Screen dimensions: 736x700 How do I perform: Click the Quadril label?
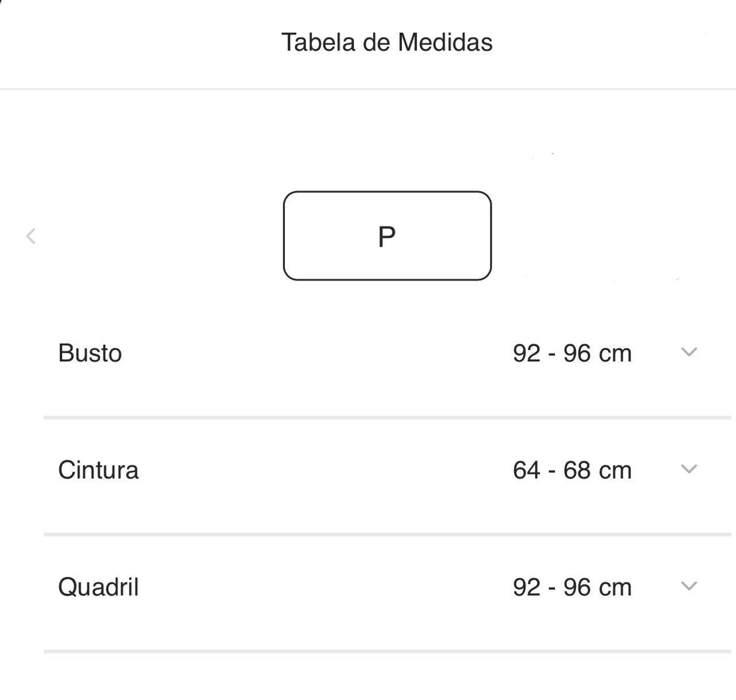click(98, 587)
